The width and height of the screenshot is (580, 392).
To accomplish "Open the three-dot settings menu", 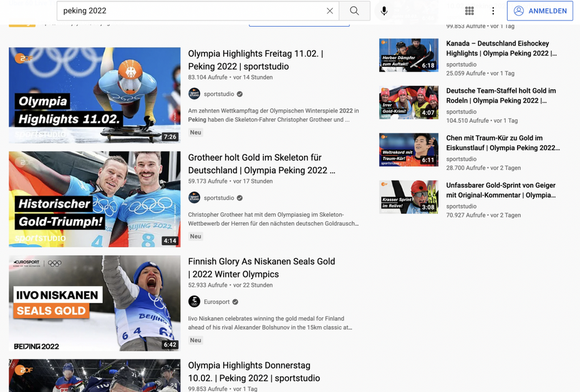I will (493, 11).
